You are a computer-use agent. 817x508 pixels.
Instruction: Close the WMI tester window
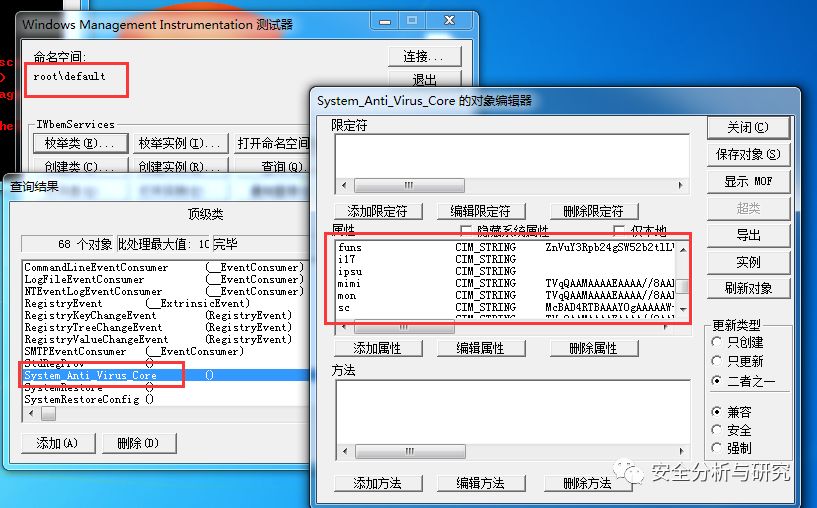(x=449, y=21)
